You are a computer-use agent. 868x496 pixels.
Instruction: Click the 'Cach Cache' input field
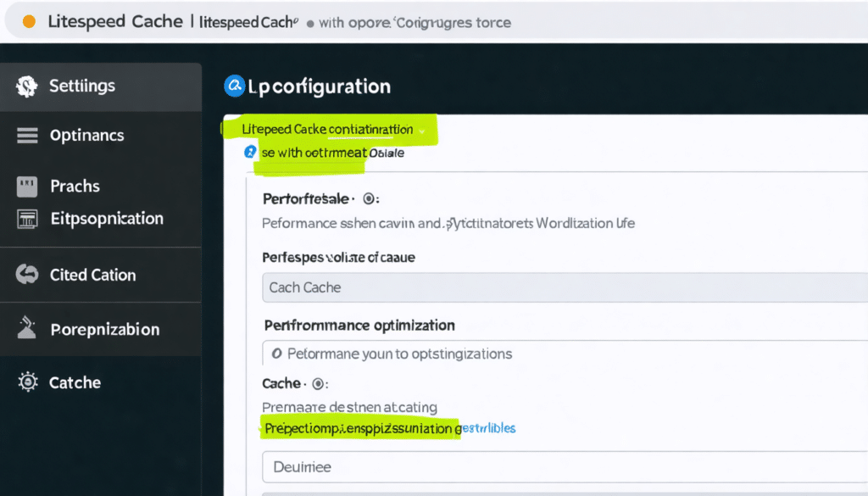pos(565,288)
